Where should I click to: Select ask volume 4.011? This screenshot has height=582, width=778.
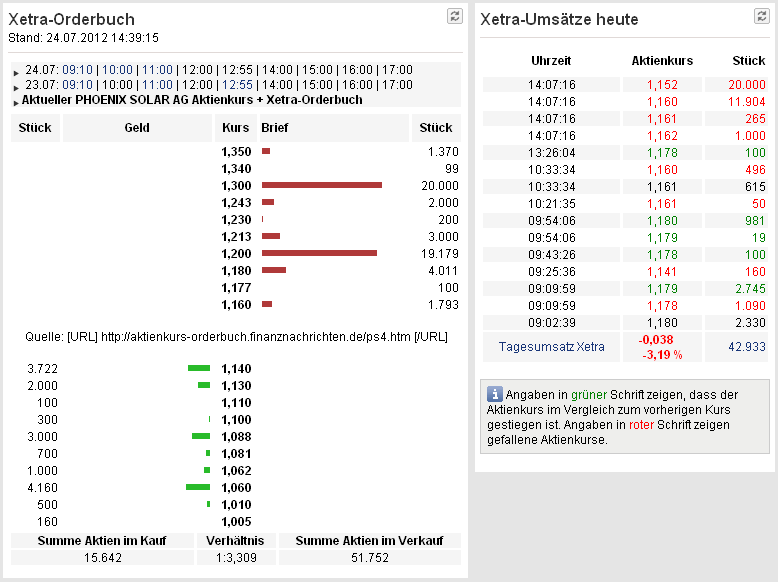point(443,270)
